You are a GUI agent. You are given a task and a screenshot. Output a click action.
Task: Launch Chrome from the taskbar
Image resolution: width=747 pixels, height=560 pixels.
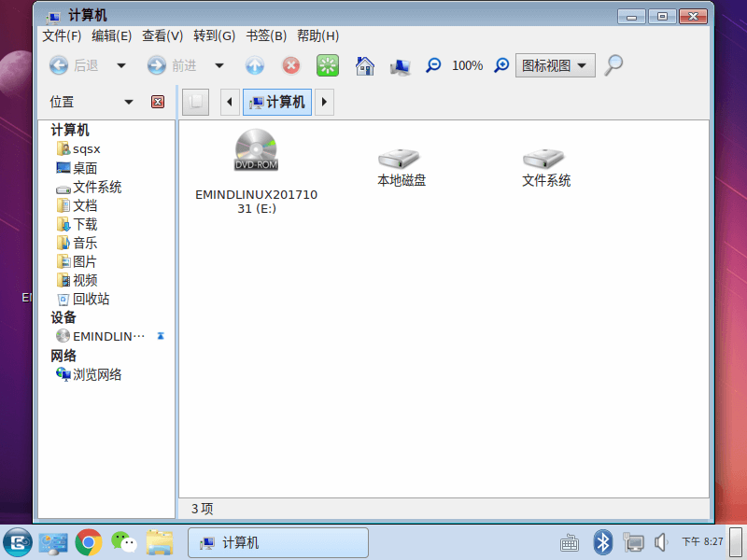(x=89, y=542)
